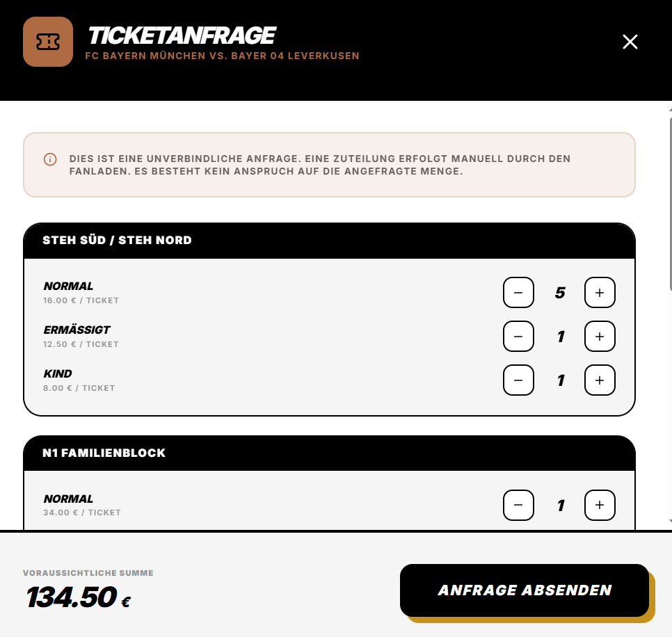Increase Steh Süd Normal ticket count

point(600,293)
